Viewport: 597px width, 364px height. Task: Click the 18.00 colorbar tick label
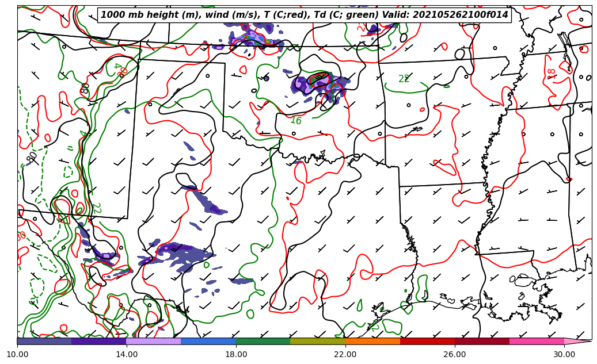(x=235, y=354)
